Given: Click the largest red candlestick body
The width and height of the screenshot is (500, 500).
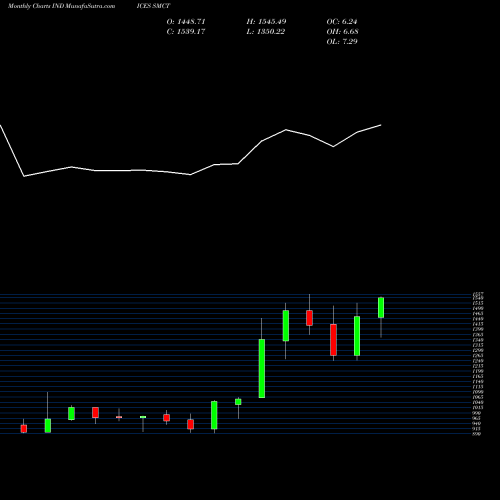Looking at the screenshot, I should click(333, 340).
